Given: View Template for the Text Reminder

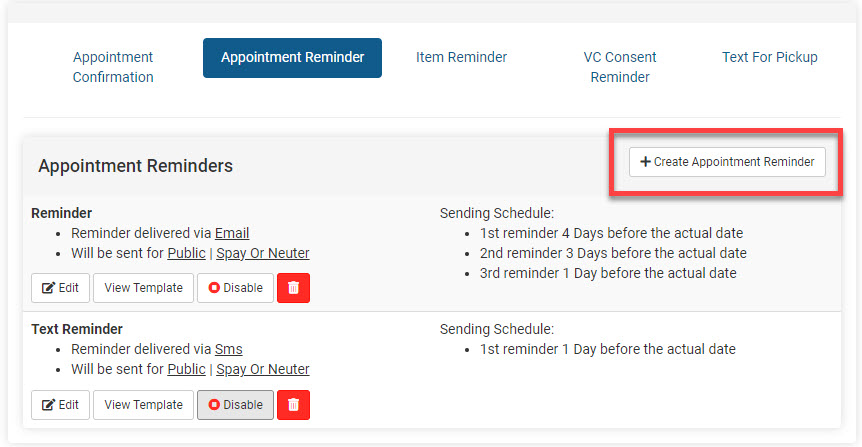Looking at the screenshot, I should [143, 405].
